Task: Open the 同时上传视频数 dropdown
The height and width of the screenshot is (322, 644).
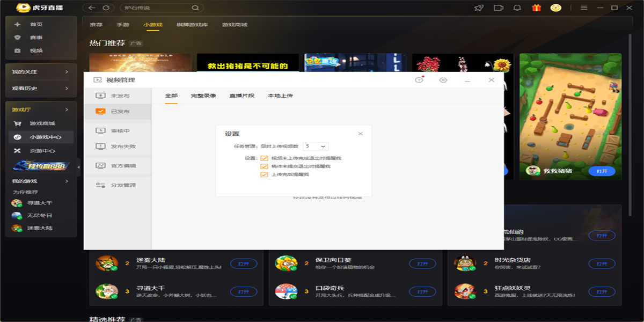Action: click(316, 146)
